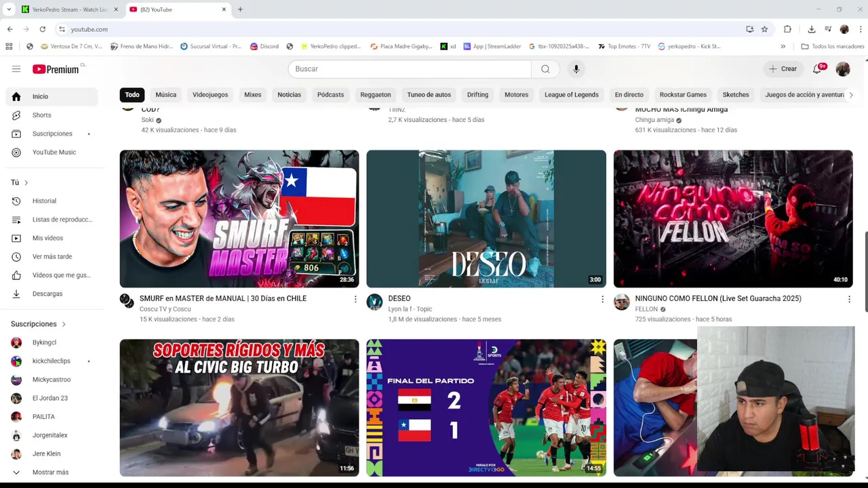Image resolution: width=868 pixels, height=488 pixels.
Task: Open a new browser tab
Action: click(240, 9)
